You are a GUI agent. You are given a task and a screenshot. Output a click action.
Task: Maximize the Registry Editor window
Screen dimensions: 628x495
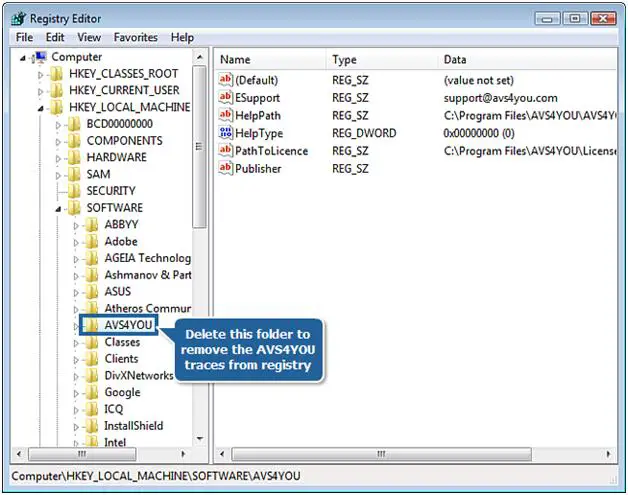[575, 18]
